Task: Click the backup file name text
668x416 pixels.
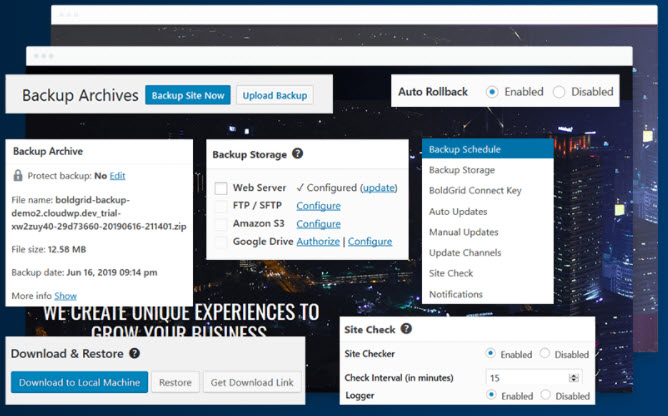Action: 99,213
